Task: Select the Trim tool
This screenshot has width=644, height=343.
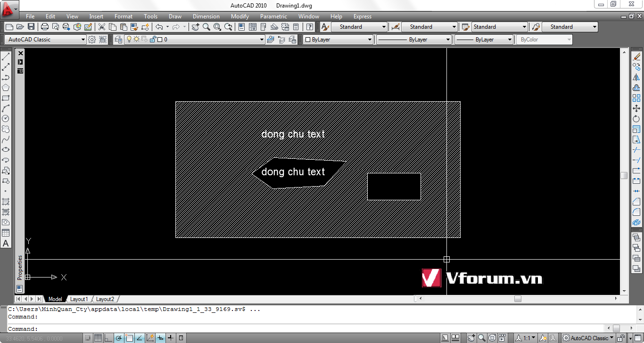Action: pyautogui.click(x=636, y=150)
